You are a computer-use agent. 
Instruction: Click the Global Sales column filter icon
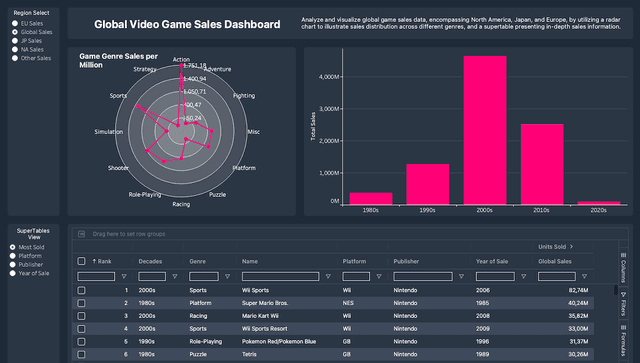[584, 276]
